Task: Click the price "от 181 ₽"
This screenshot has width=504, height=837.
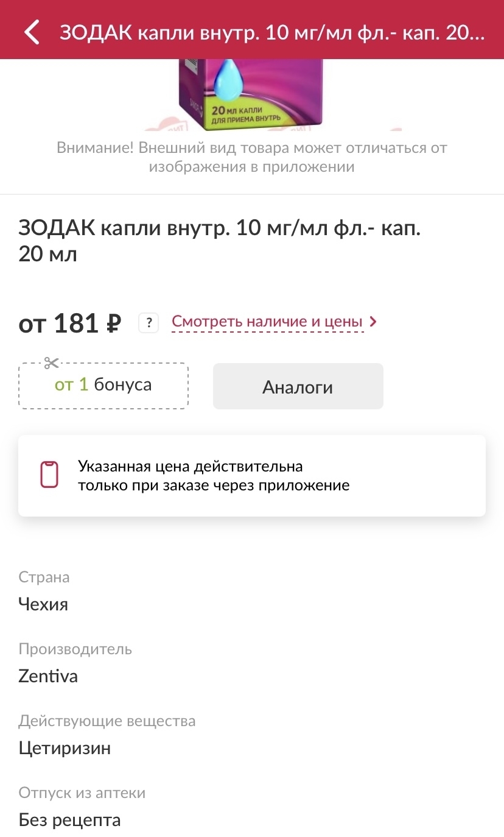Action: click(70, 323)
